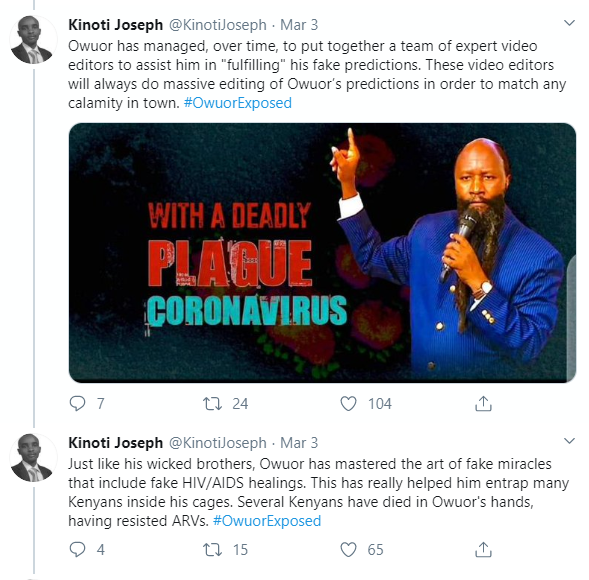Image resolution: width=589 pixels, height=580 pixels.
Task: Open the Mar 3 timestamp on first tweet
Action: 299,25
